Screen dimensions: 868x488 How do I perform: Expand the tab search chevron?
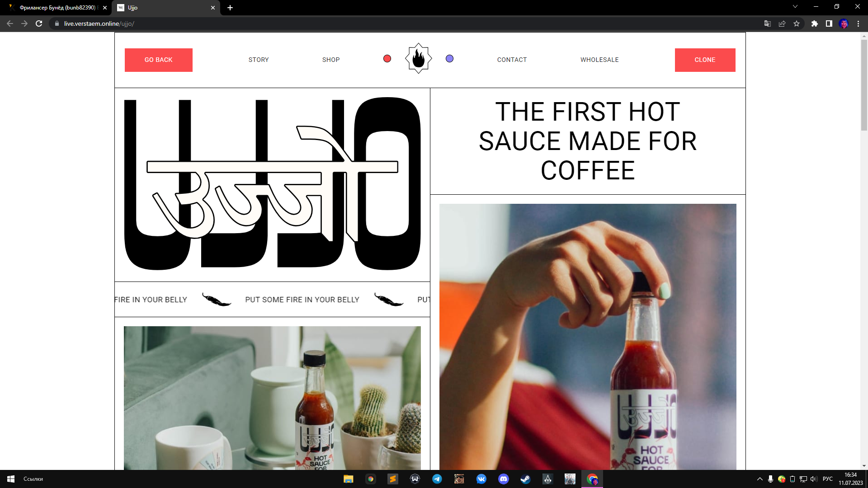[x=795, y=7]
